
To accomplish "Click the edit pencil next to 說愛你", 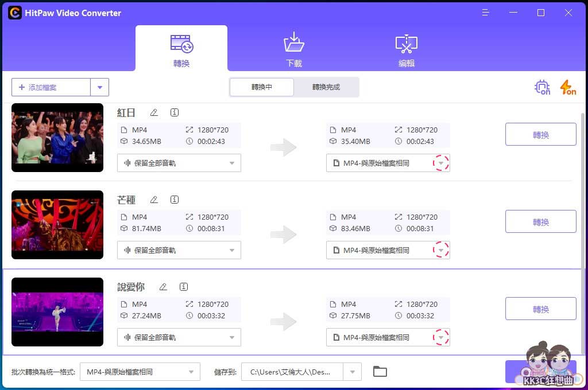I will (163, 287).
